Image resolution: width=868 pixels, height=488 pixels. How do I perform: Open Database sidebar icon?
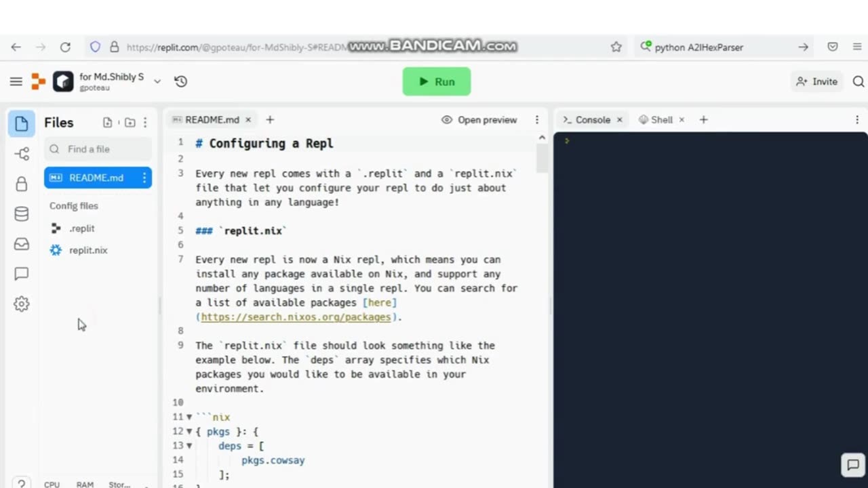click(x=22, y=214)
